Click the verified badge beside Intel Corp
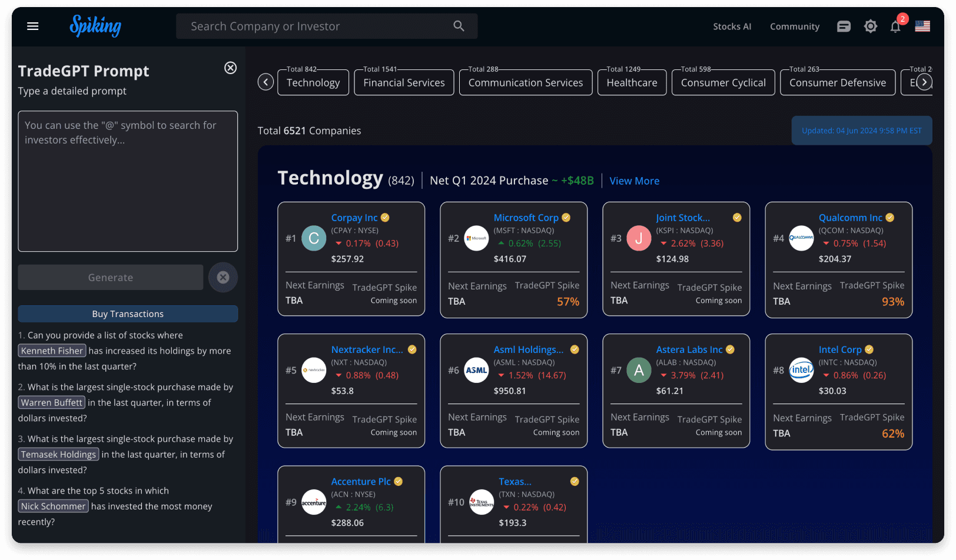Image resolution: width=956 pixels, height=560 pixels. [869, 349]
